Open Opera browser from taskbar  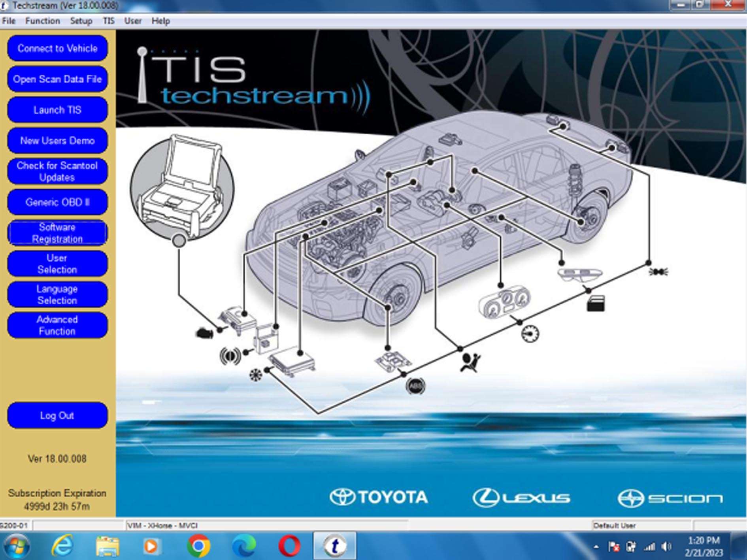click(x=289, y=546)
